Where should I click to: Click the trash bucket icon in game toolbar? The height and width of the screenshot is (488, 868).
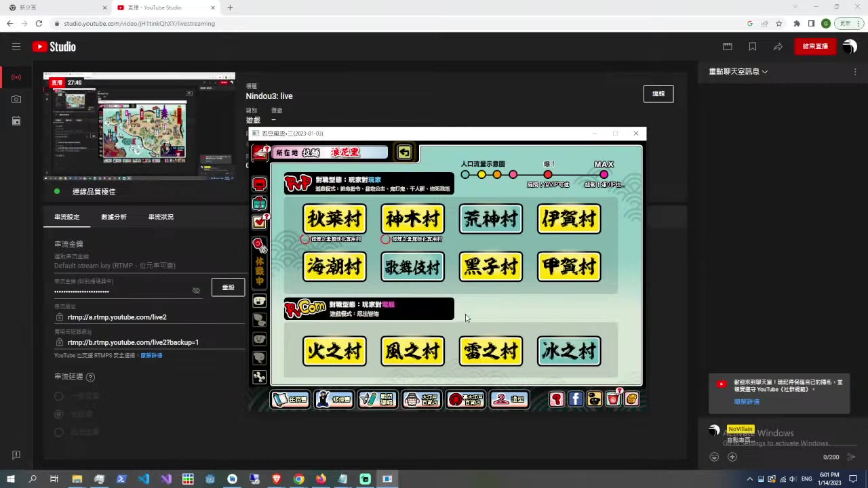pyautogui.click(x=613, y=399)
